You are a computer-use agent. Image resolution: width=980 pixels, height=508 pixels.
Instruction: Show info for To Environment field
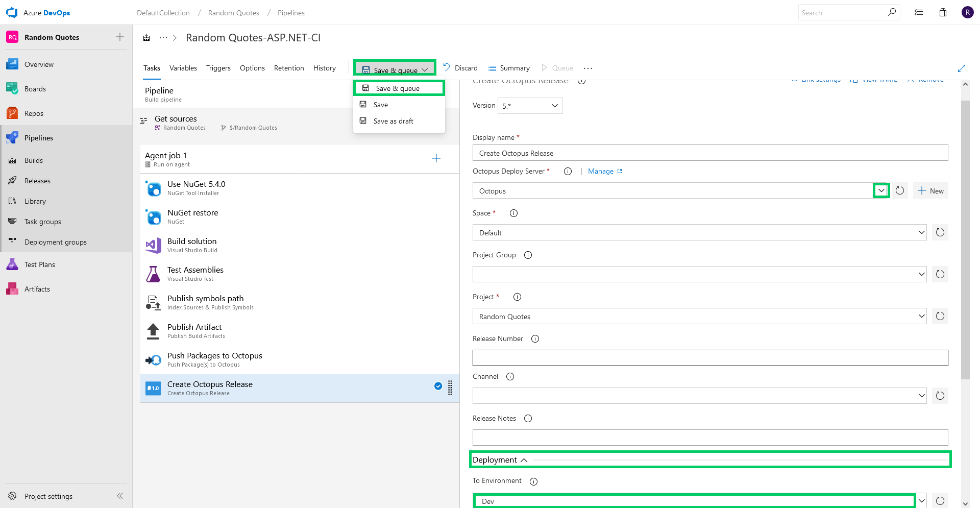(x=534, y=481)
